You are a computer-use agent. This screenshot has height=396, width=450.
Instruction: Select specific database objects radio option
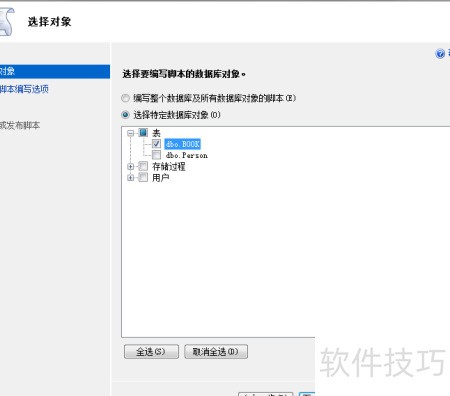125,115
